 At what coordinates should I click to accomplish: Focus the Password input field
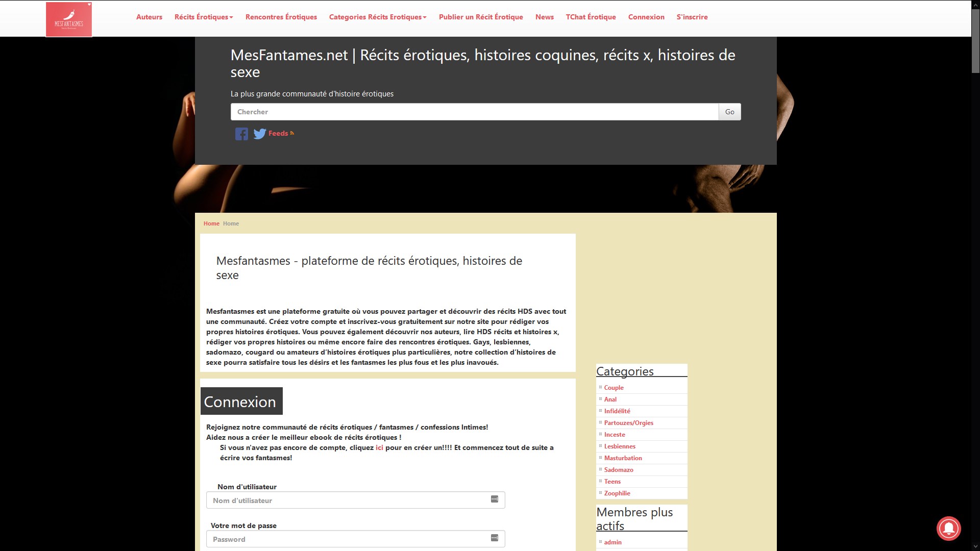(356, 539)
